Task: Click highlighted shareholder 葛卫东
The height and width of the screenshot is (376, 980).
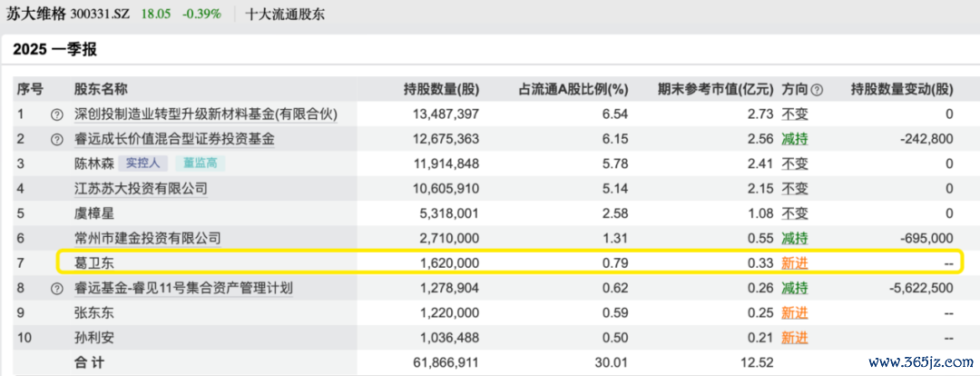Action: click(x=92, y=262)
